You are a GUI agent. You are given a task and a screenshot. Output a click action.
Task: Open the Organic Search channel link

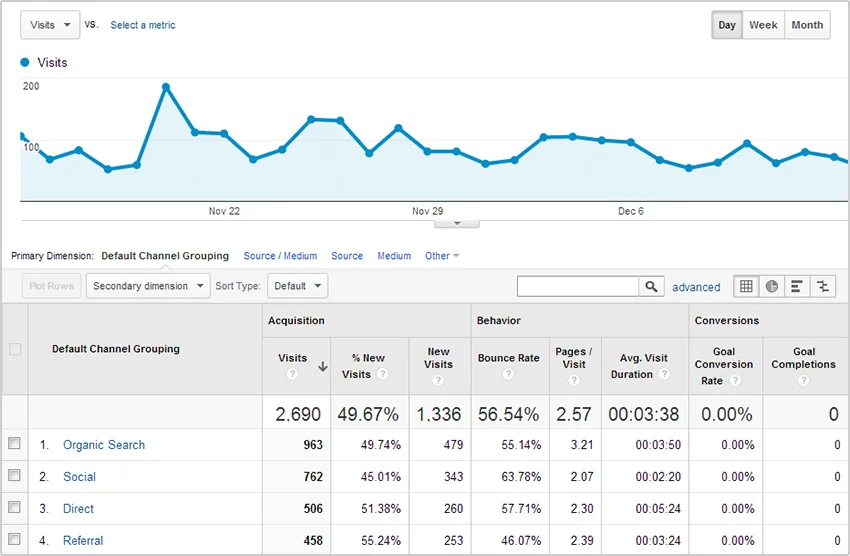104,445
